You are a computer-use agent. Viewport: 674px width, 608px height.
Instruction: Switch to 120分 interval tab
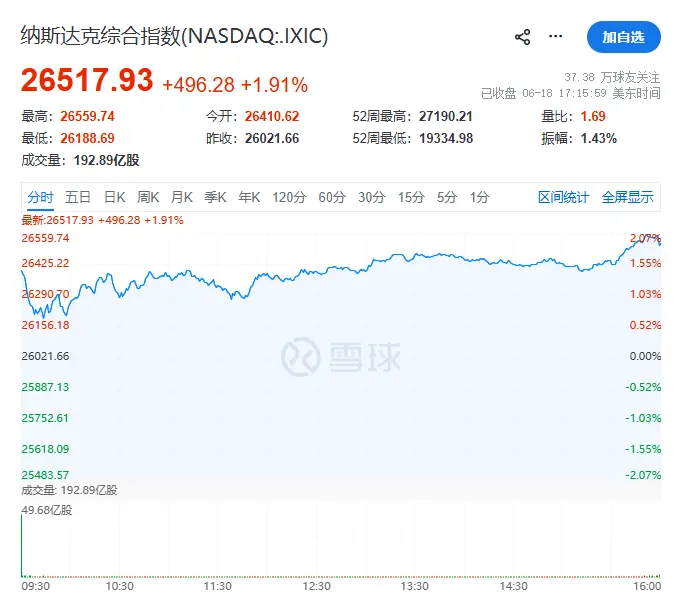click(289, 197)
